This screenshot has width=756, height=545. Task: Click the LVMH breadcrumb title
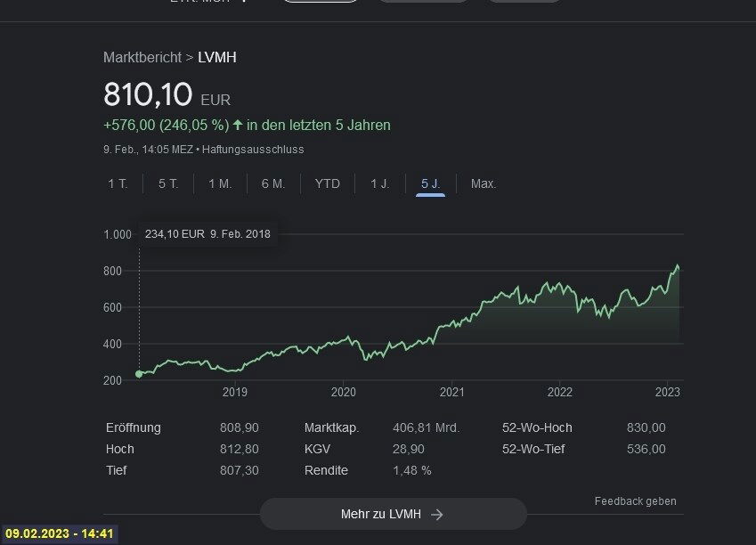(217, 57)
